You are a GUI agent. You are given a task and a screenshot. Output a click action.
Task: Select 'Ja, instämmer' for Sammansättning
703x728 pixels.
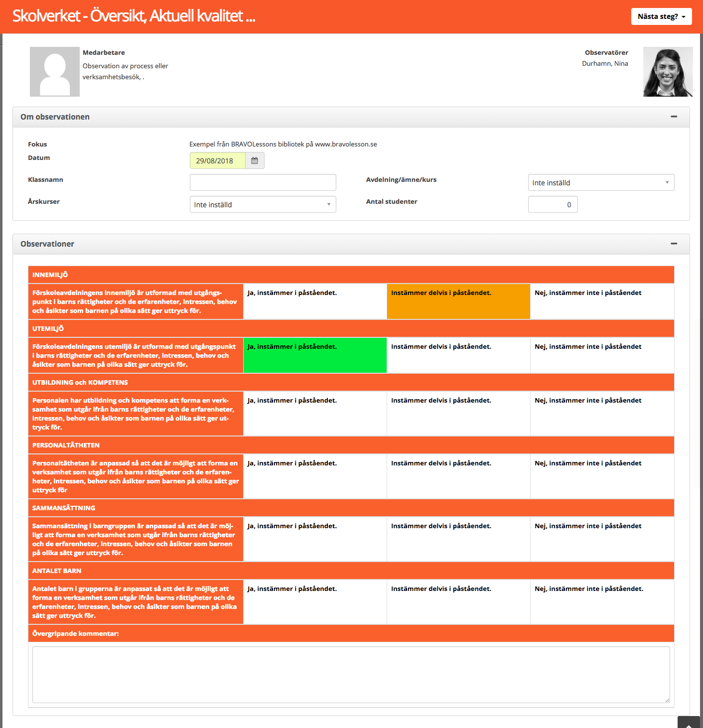pyautogui.click(x=315, y=539)
